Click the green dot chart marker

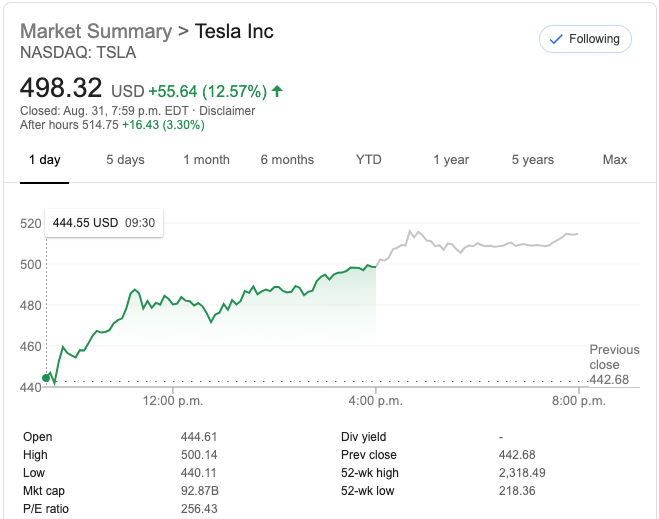tap(46, 378)
